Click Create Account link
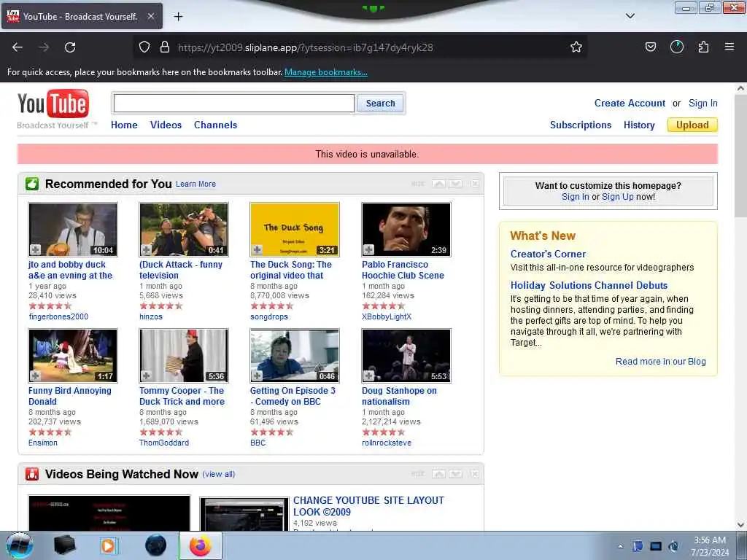 click(630, 104)
